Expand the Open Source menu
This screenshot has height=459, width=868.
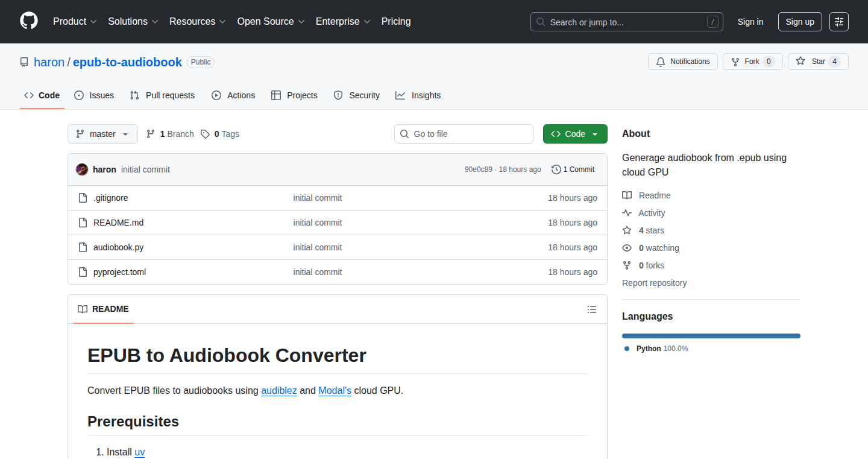271,21
